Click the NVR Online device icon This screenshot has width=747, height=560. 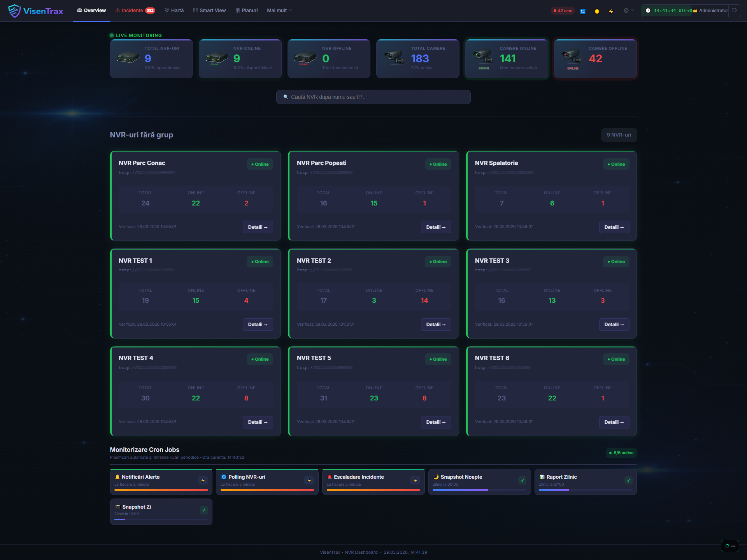pyautogui.click(x=217, y=58)
